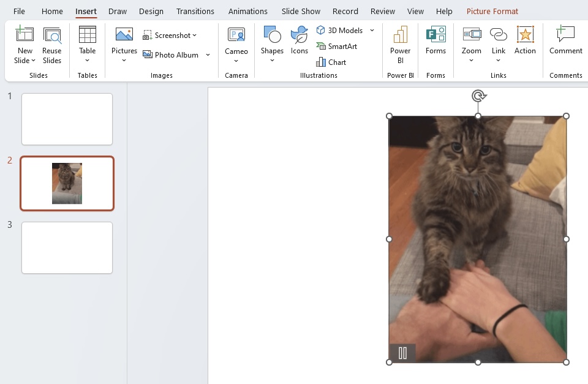Expand the Cameo dropdown chevron
Image resolution: width=588 pixels, height=384 pixels.
pos(236,61)
